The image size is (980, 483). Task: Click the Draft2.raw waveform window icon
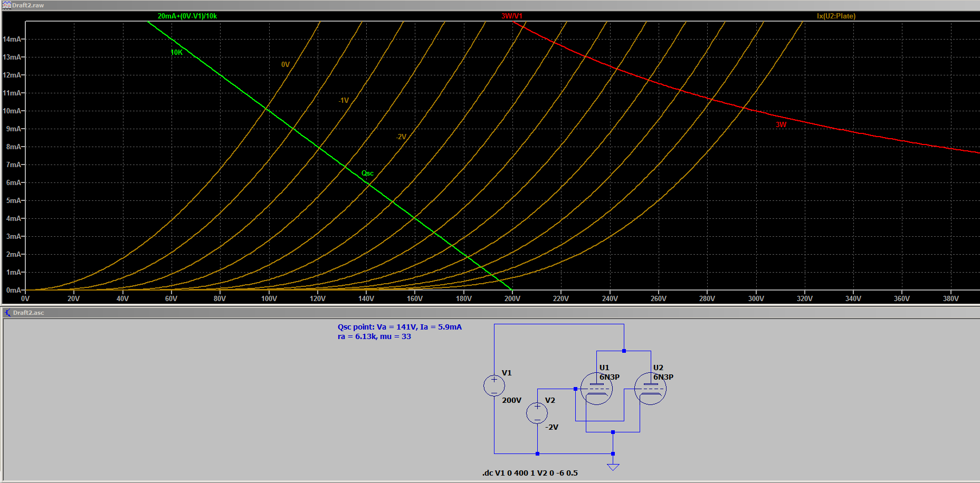coord(6,5)
